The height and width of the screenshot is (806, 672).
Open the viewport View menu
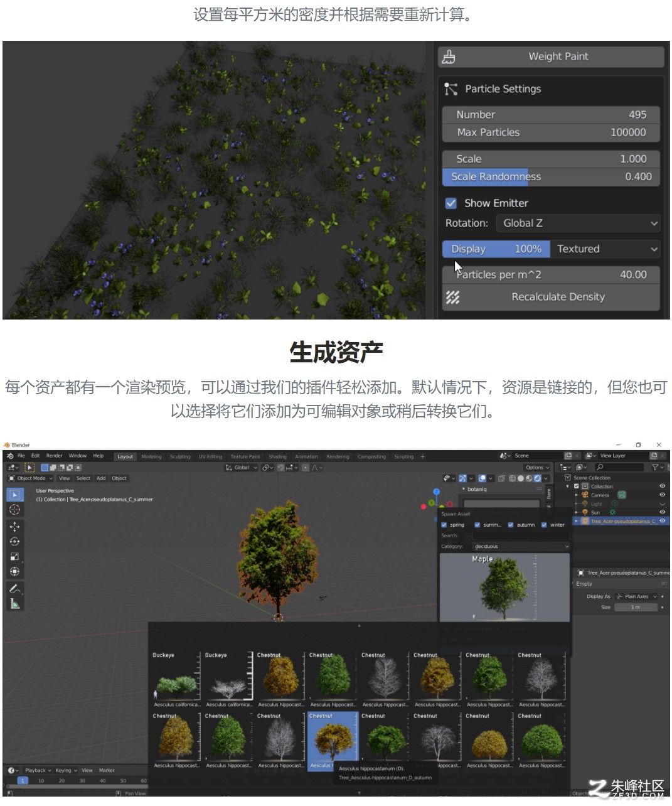click(x=65, y=478)
